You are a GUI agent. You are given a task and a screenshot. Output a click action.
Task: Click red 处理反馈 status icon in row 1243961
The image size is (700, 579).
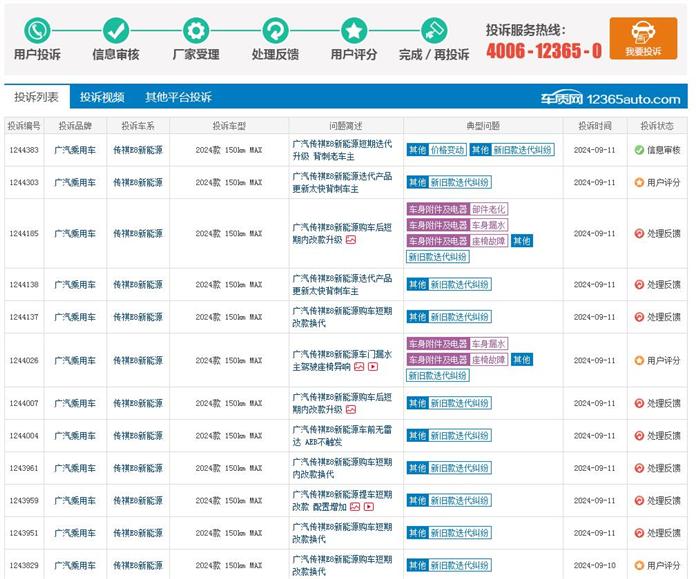(x=639, y=468)
